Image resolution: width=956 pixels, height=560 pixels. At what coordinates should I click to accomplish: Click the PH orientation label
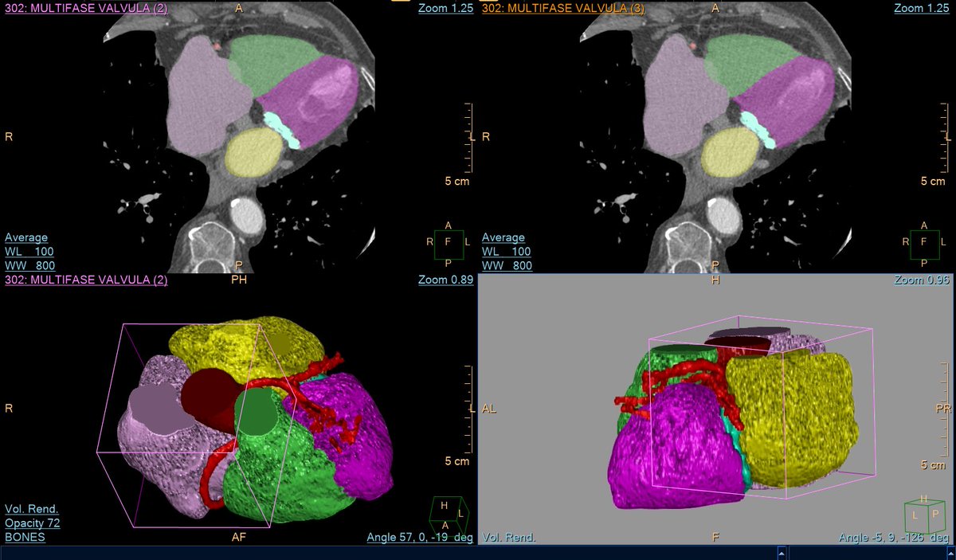[x=238, y=280]
